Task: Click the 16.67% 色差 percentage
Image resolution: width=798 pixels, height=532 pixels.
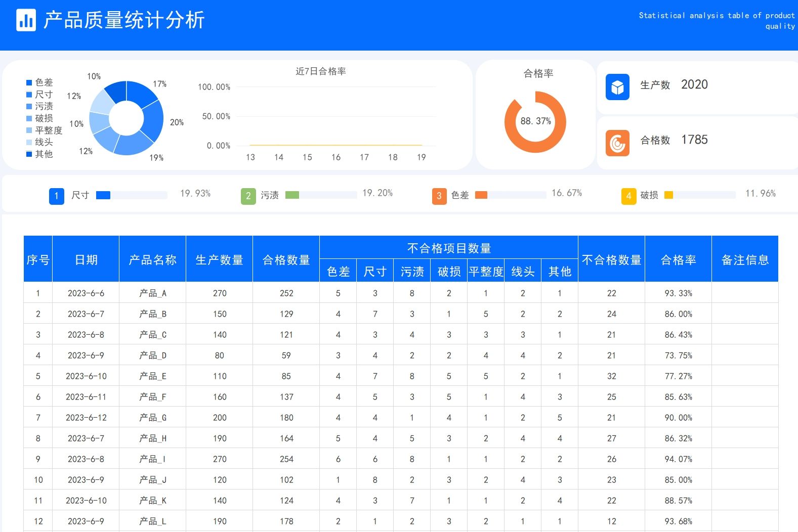Action: [x=567, y=193]
